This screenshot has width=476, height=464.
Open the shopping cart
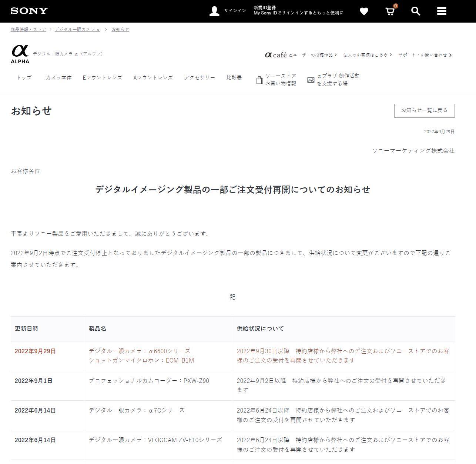pos(390,11)
